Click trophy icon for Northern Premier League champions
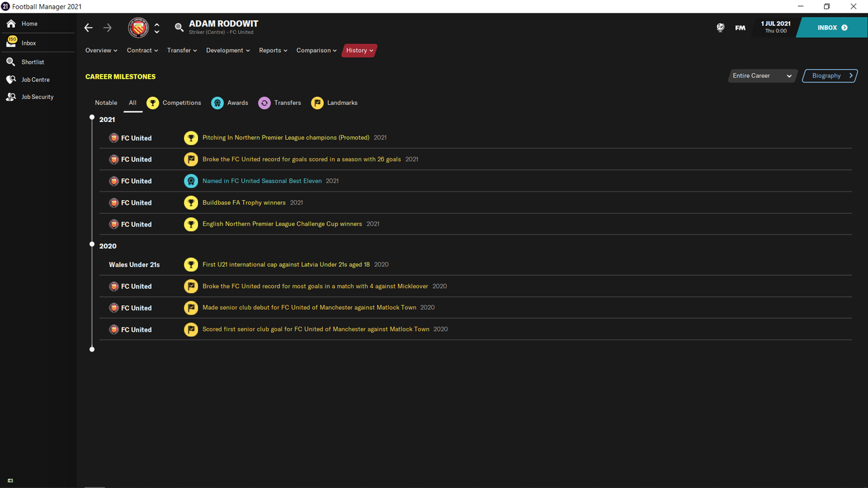 (191, 138)
